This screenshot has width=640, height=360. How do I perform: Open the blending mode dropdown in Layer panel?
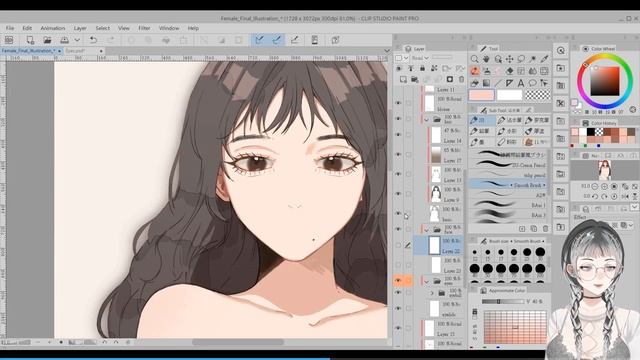(420, 58)
